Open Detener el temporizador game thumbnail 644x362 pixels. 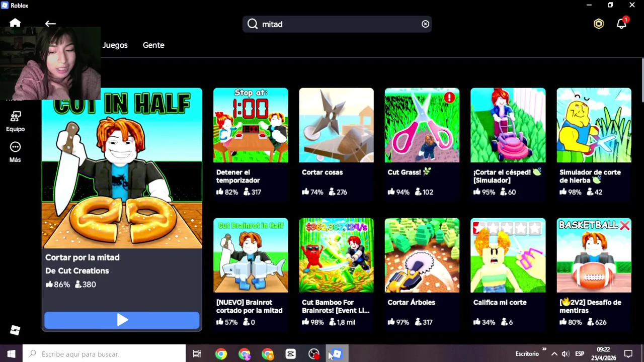[x=251, y=125]
